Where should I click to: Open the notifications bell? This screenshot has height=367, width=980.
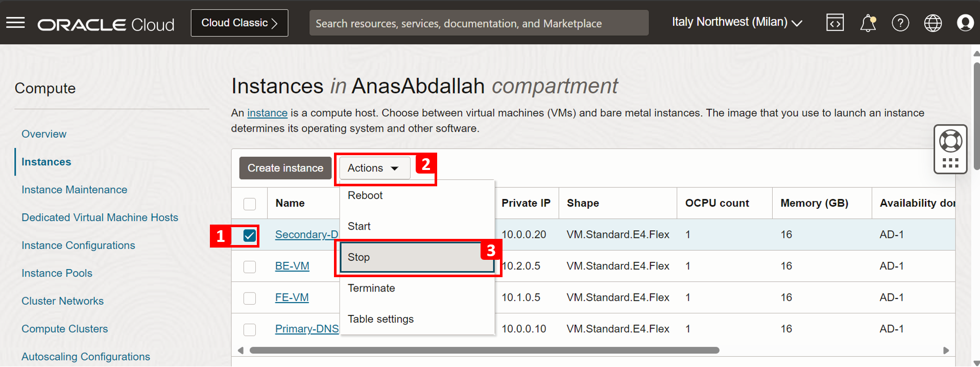pyautogui.click(x=868, y=23)
